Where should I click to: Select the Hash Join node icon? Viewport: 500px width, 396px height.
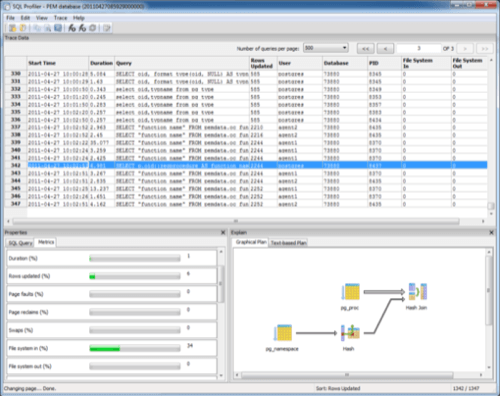point(418,291)
